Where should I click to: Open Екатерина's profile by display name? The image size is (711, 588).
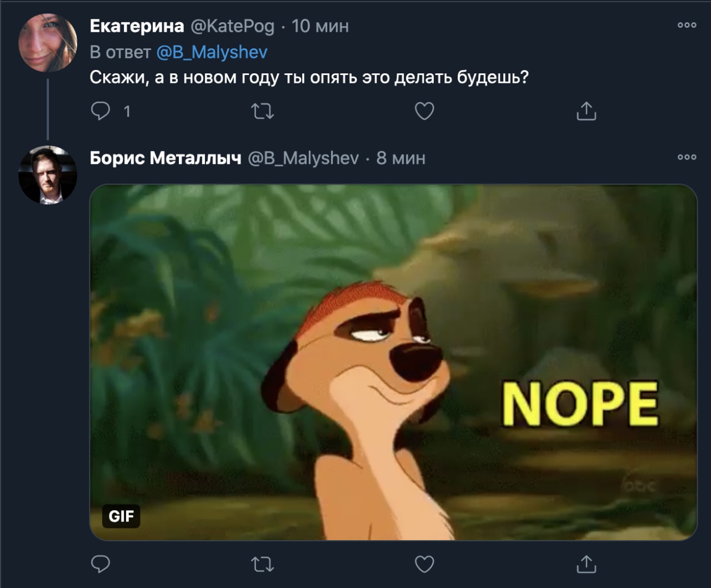coord(137,26)
